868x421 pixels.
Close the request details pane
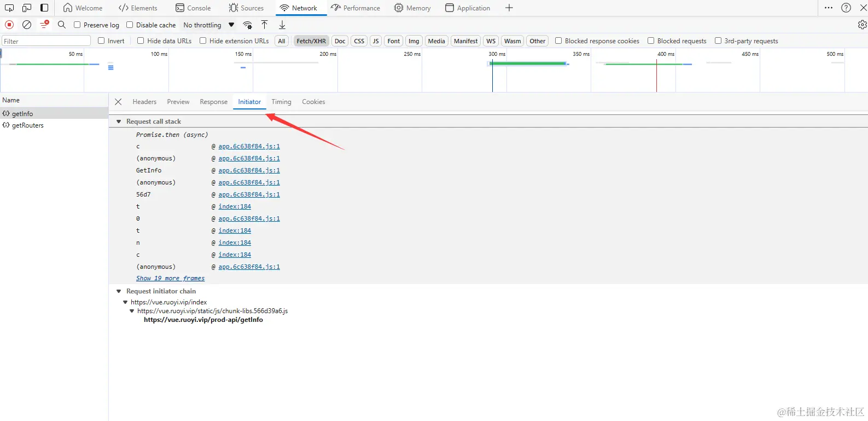pyautogui.click(x=118, y=102)
